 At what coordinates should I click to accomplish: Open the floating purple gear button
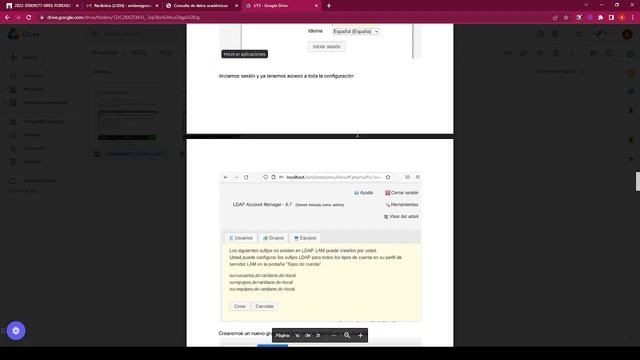[16, 331]
